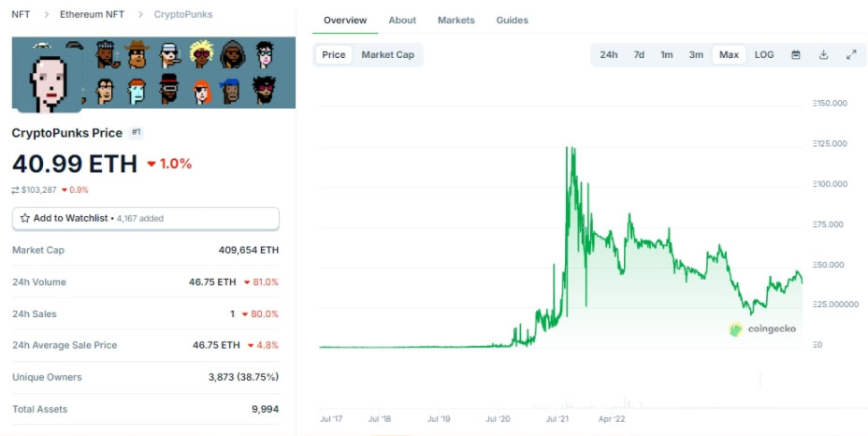Open the About tab
Screen dimensions: 868x436
pyautogui.click(x=402, y=21)
